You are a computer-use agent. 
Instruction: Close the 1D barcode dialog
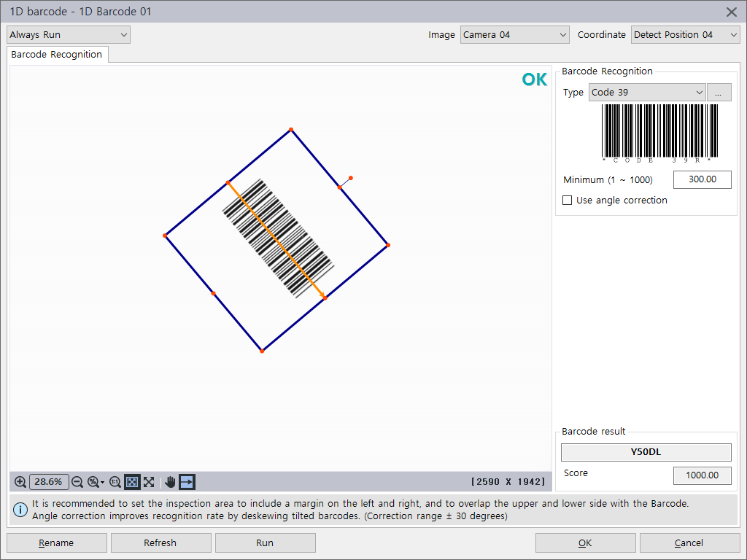click(x=732, y=12)
